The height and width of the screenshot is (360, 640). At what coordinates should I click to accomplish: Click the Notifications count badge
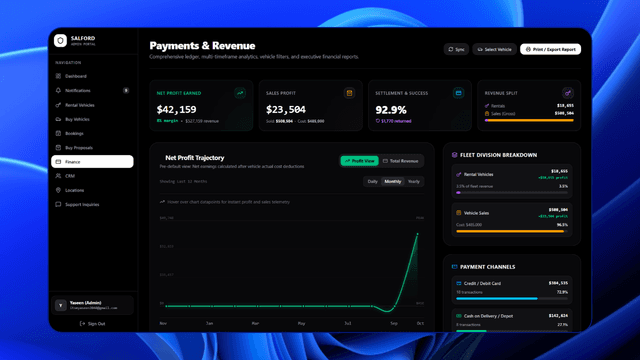126,90
